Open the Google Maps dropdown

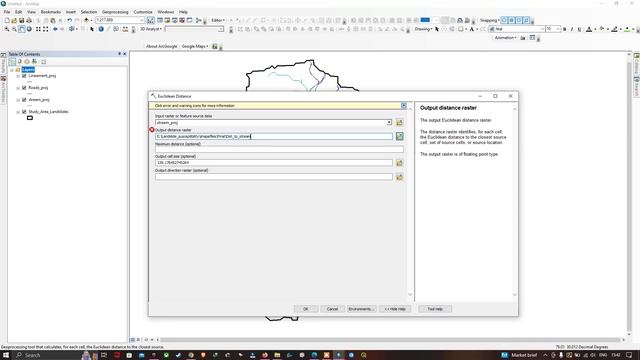pyautogui.click(x=194, y=47)
